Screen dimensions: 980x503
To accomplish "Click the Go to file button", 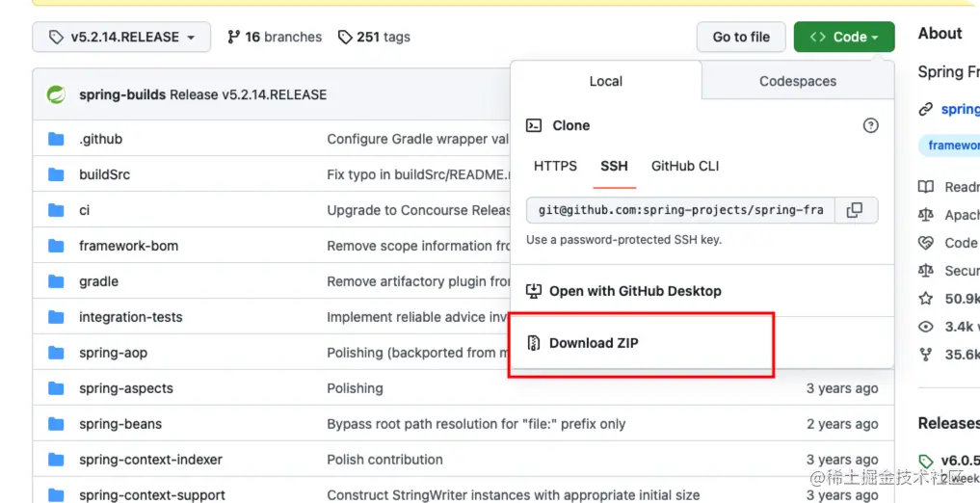I will pos(741,37).
